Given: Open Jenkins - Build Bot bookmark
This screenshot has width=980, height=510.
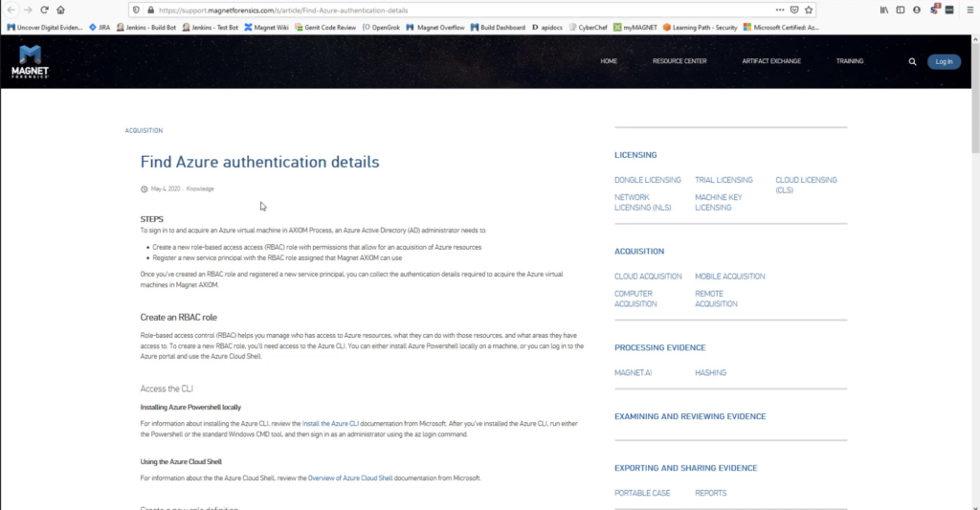Looking at the screenshot, I should [146, 28].
